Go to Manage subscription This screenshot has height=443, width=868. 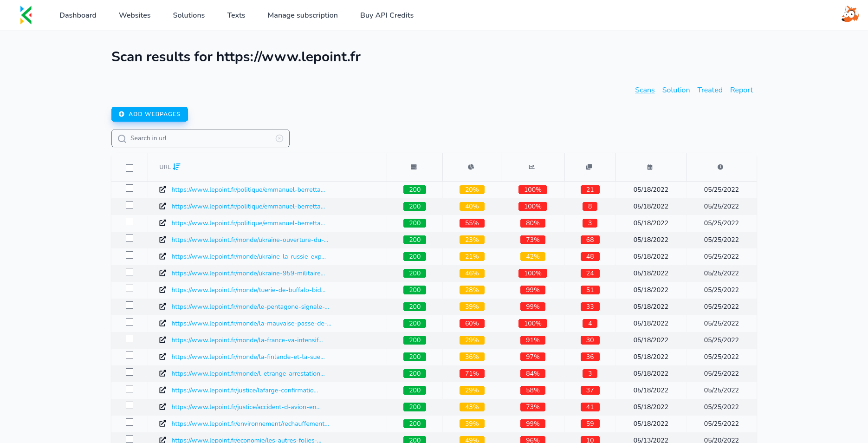tap(303, 15)
